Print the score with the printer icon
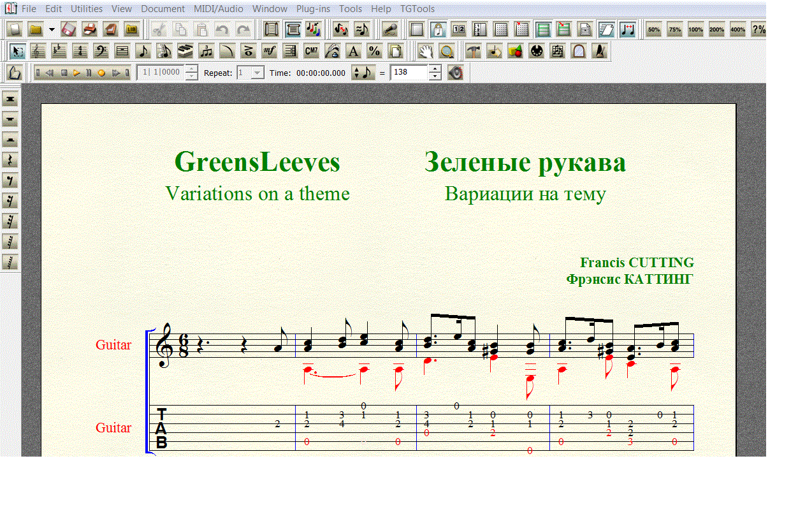 pos(90,29)
